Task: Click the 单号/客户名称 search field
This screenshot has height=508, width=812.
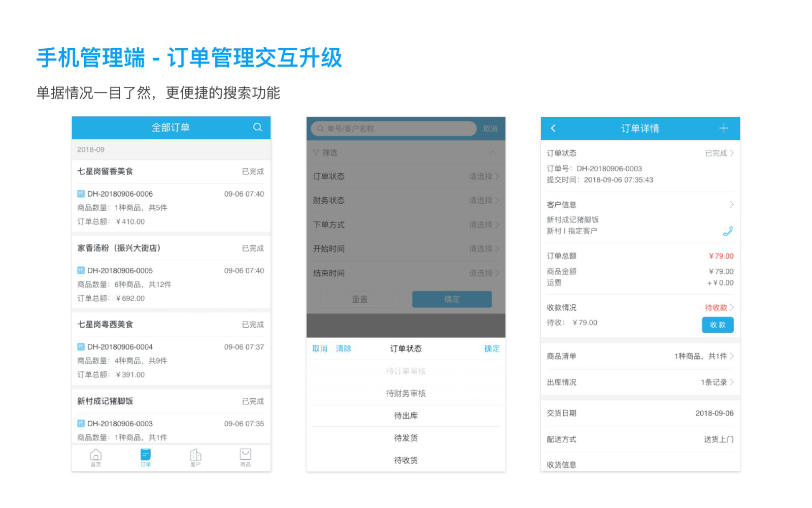Action: 394,129
